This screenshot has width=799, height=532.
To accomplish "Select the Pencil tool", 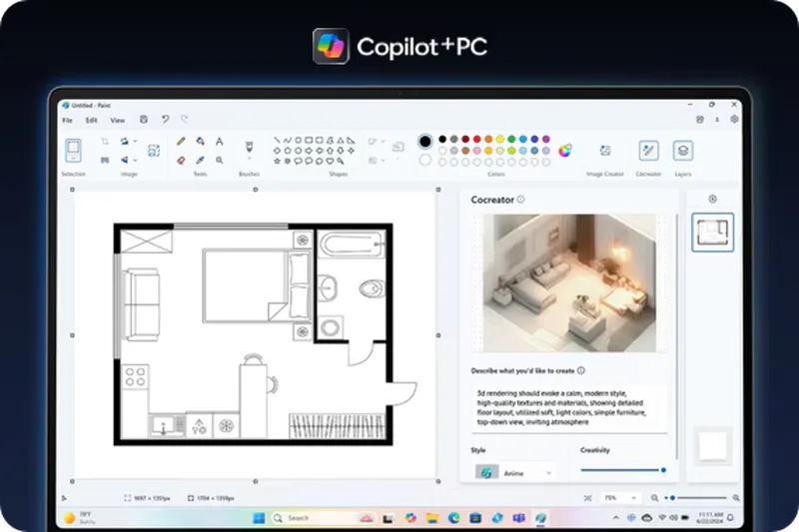I will click(x=181, y=142).
